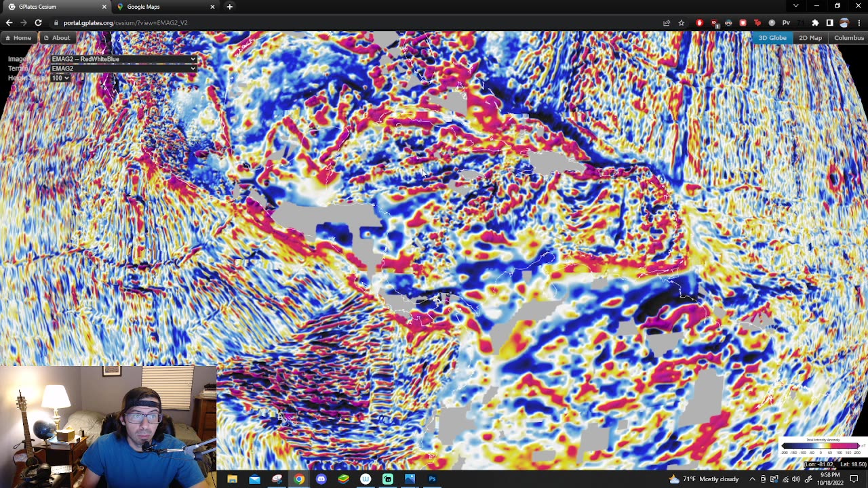
Task: Share this page using share icon
Action: tap(667, 22)
